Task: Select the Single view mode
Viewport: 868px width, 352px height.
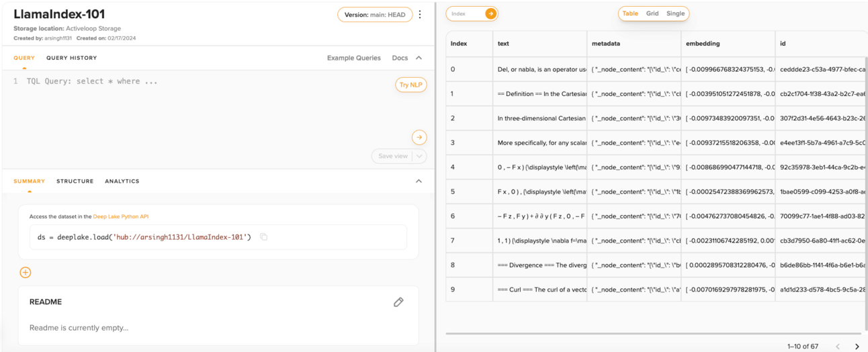Action: 675,13
